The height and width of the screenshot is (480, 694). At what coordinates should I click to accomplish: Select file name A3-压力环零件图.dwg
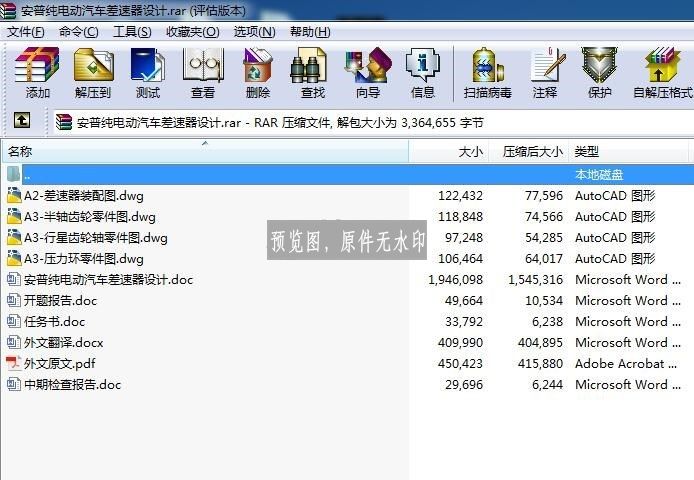pyautogui.click(x=84, y=259)
